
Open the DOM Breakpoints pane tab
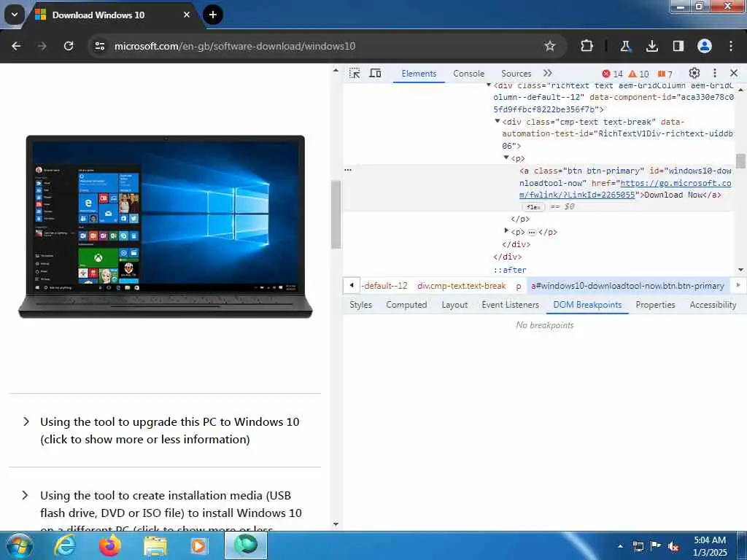click(587, 305)
